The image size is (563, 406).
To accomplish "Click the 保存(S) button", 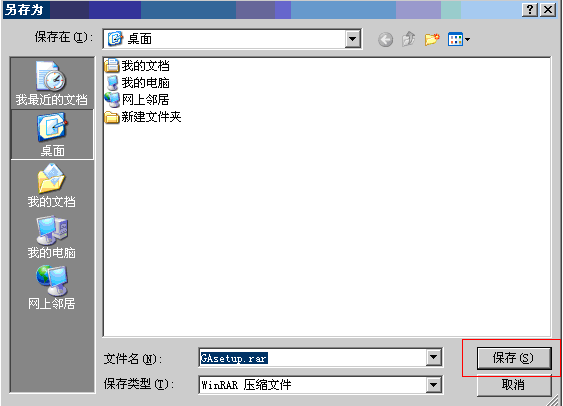I will pos(513,358).
